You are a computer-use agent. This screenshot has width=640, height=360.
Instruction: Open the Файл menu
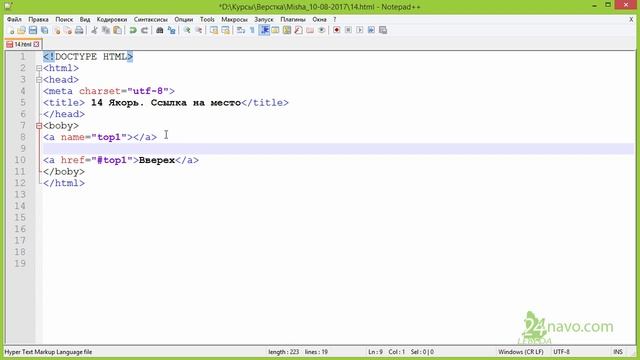click(x=14, y=19)
